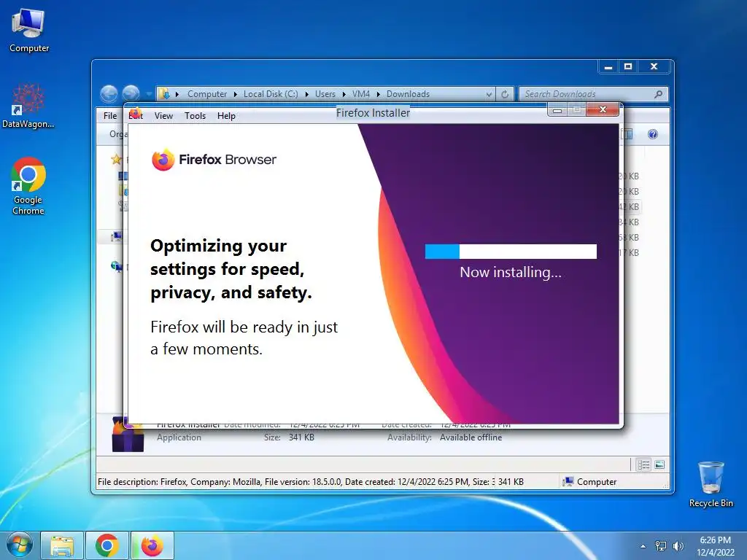Click the VM4 address bar segment
The width and height of the screenshot is (747, 560).
361,94
